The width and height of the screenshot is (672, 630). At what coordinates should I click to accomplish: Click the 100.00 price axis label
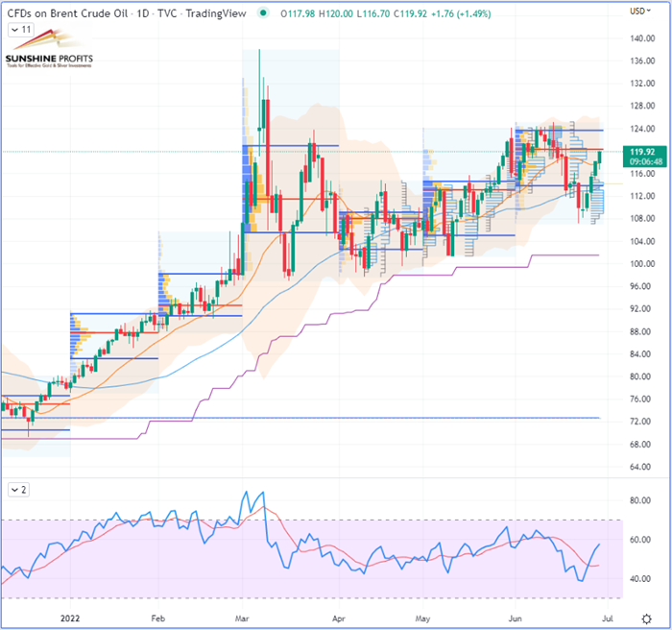click(x=642, y=264)
